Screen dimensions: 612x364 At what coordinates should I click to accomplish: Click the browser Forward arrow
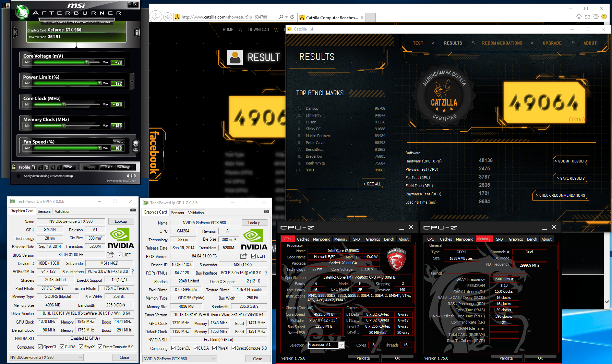pos(167,17)
